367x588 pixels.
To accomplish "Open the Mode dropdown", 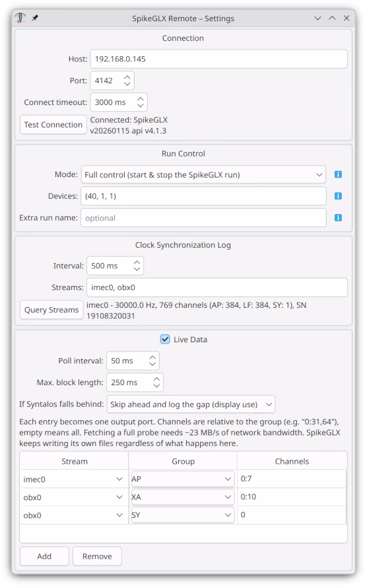I will (203, 175).
